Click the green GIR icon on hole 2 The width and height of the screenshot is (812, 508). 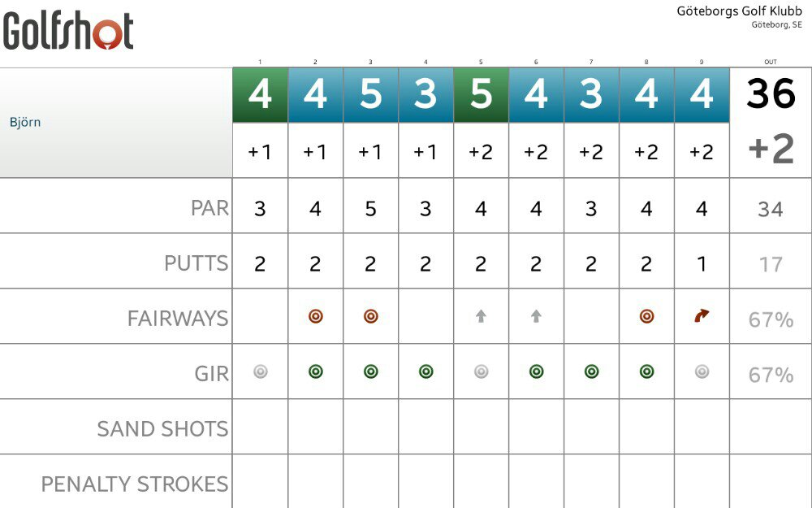coord(315,371)
